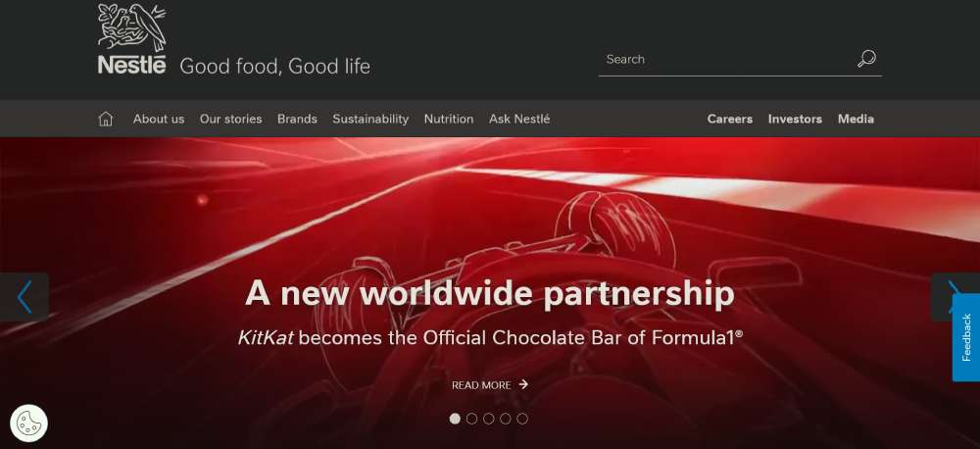Open the Investors link
Screen dimensions: 980x449
795,119
